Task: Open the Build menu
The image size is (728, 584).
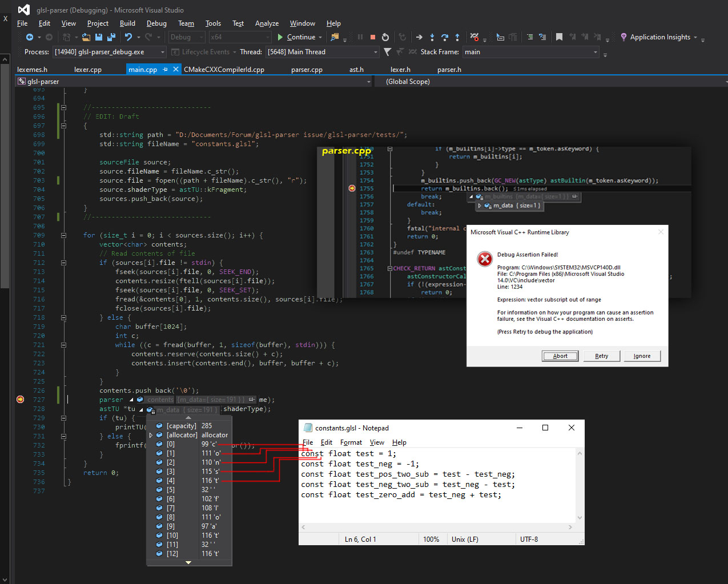Action: tap(127, 23)
